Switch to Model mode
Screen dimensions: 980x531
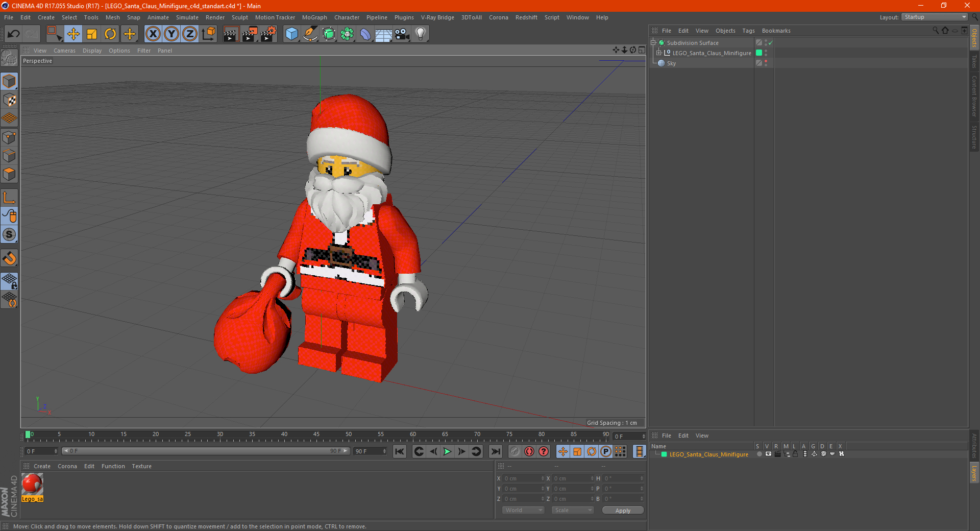point(9,81)
